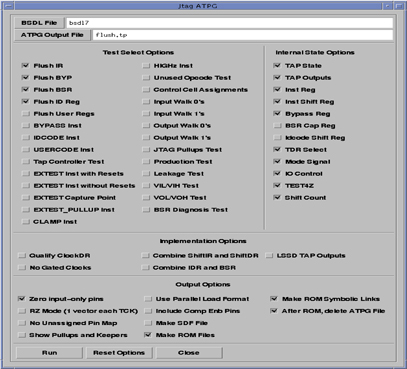Check the Input Walk 0's option
This screenshot has width=407, height=369.
[x=146, y=102]
